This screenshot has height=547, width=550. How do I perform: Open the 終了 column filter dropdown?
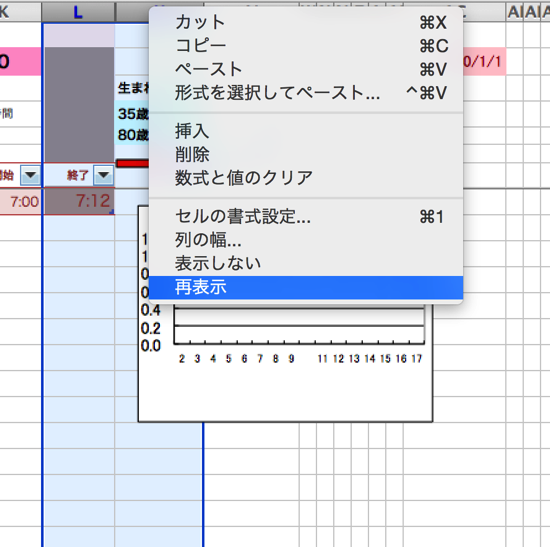pos(103,175)
